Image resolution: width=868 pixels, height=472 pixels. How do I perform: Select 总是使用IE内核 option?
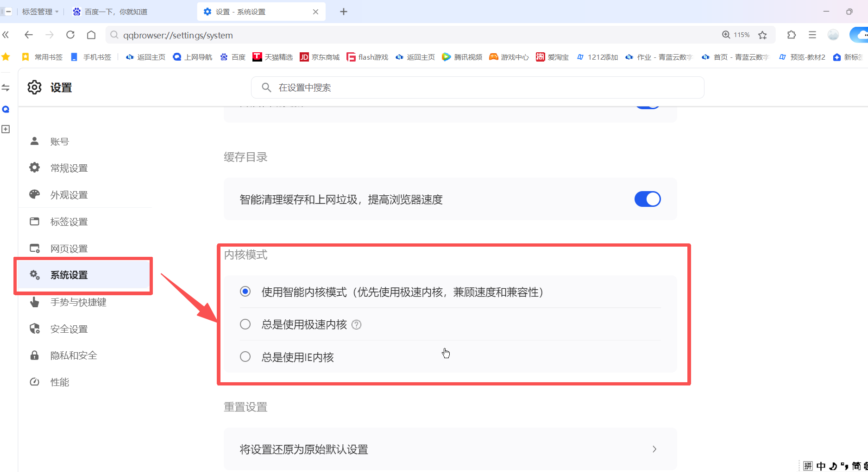pos(245,356)
